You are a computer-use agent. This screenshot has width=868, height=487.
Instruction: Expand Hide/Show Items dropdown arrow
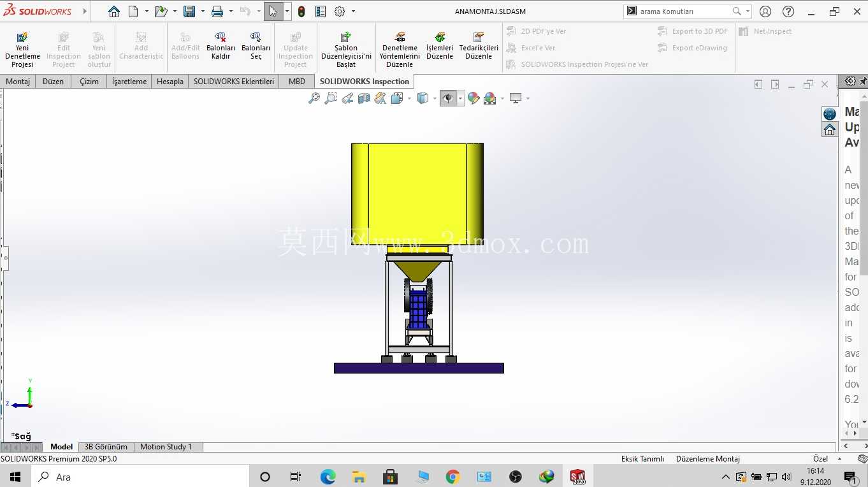coord(460,98)
